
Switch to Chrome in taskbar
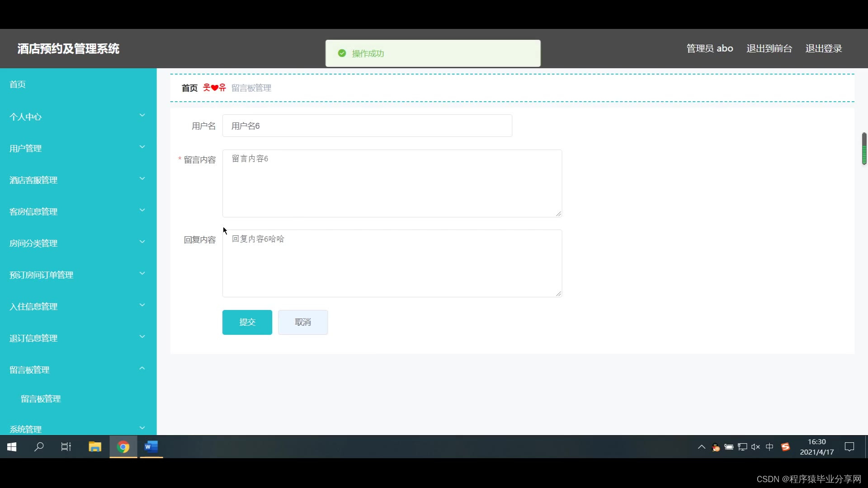[123, 447]
